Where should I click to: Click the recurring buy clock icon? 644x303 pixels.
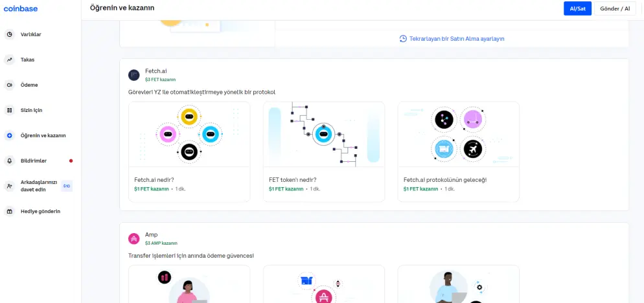pos(403,39)
